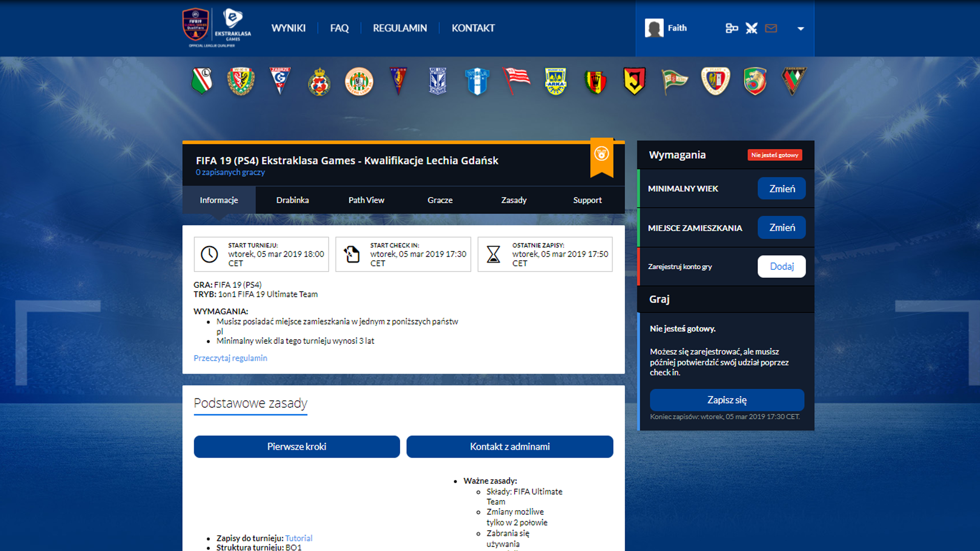Open the Wisła Kraków club crest
Screen dimensions: 980x551
pos(319,82)
